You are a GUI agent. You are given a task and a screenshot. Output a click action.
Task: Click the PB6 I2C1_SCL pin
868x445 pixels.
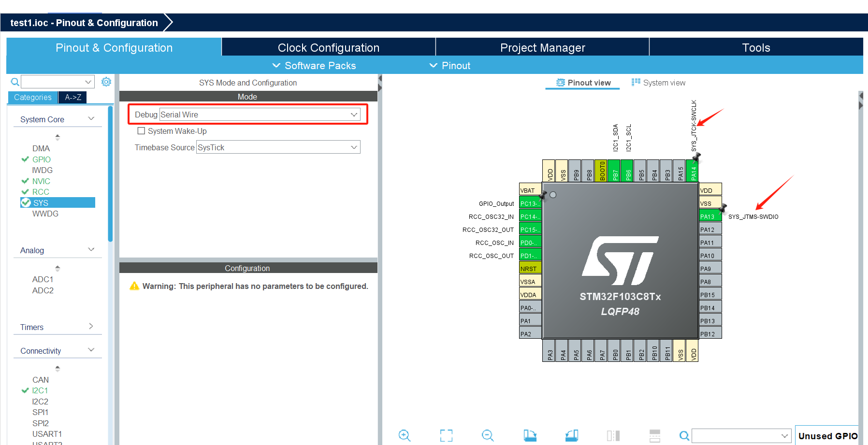pyautogui.click(x=627, y=171)
